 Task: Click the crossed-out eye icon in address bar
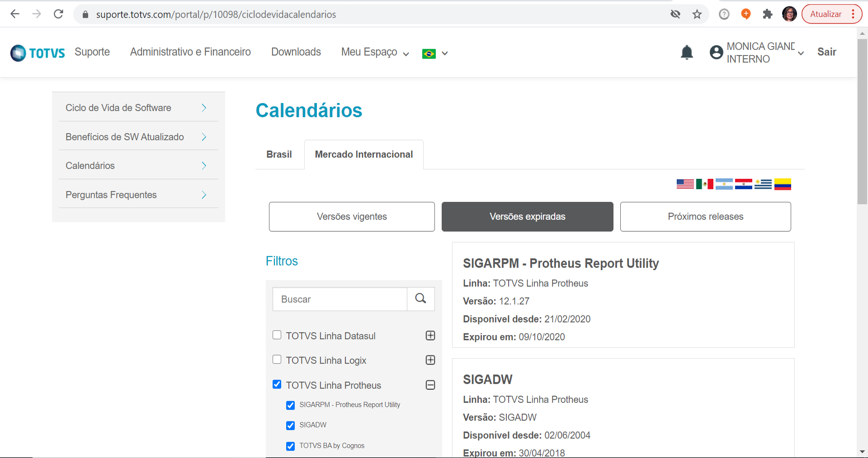[x=675, y=14]
